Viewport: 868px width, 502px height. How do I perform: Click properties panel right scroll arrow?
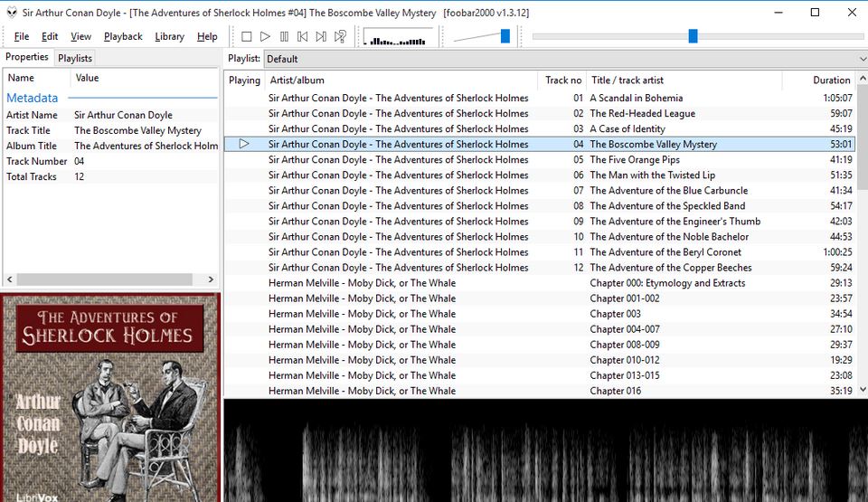coord(211,279)
